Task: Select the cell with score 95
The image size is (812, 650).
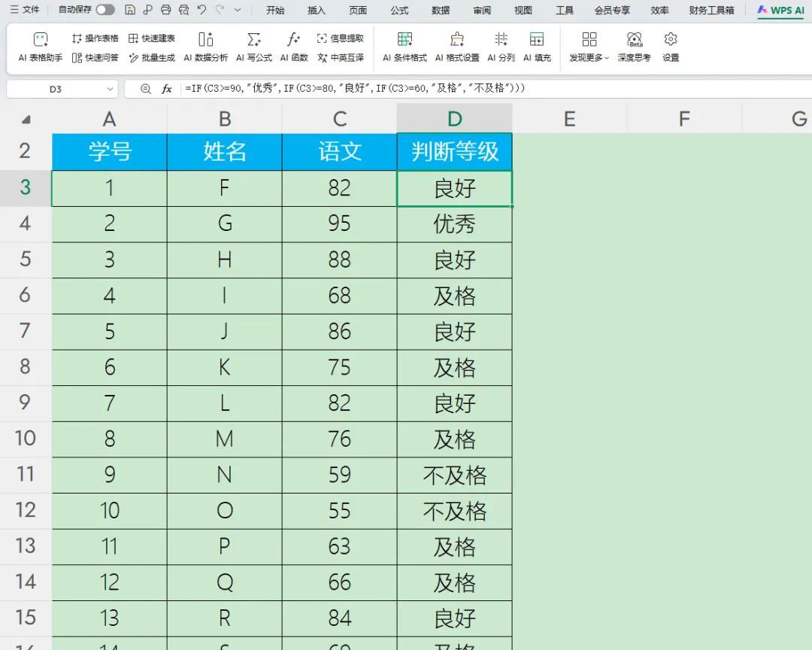Action: pos(340,224)
